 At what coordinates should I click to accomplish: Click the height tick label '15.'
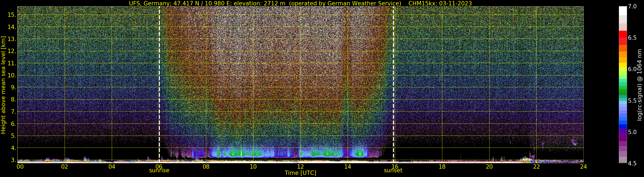point(12,15)
